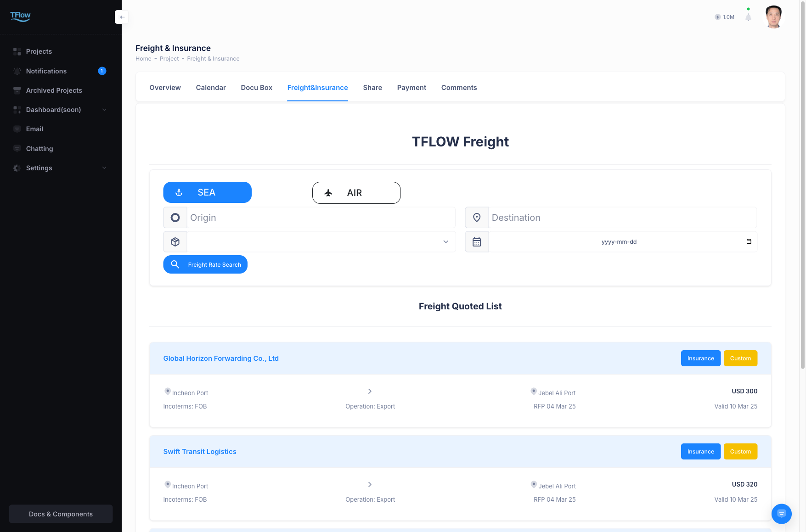
Task: Open Archived Projects in the sidebar
Action: pos(54,90)
